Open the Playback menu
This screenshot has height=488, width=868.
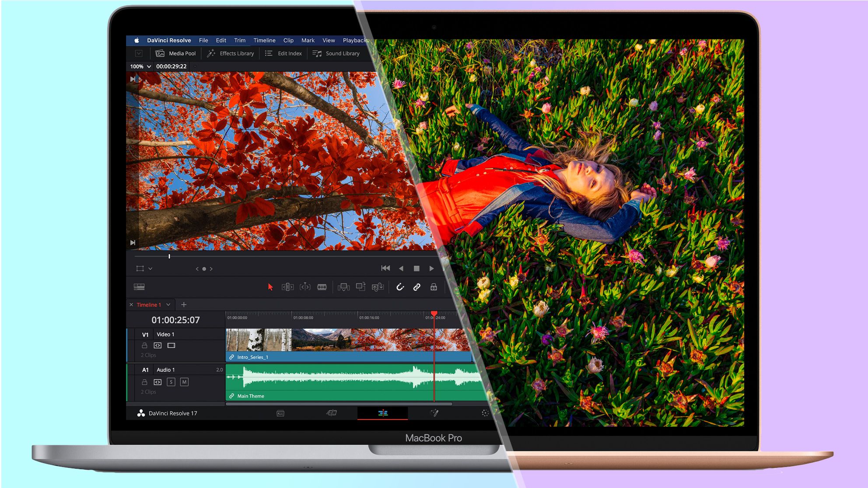[354, 40]
